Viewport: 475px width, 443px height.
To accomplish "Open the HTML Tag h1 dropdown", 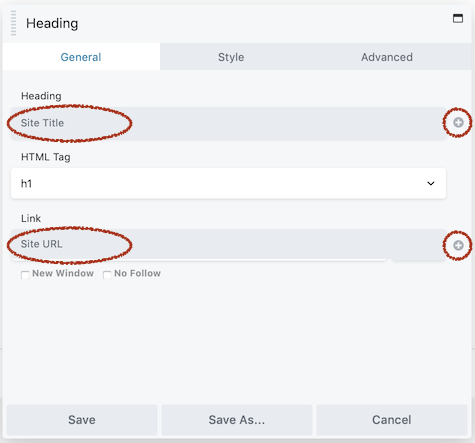I will point(228,183).
